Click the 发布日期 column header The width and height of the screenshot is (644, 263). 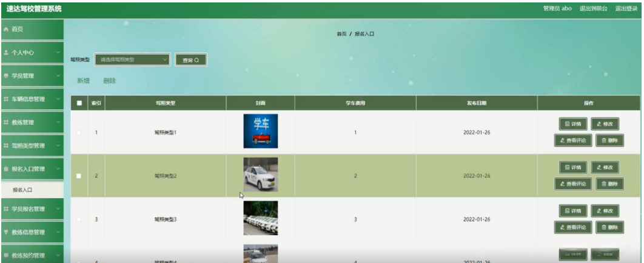(477, 104)
